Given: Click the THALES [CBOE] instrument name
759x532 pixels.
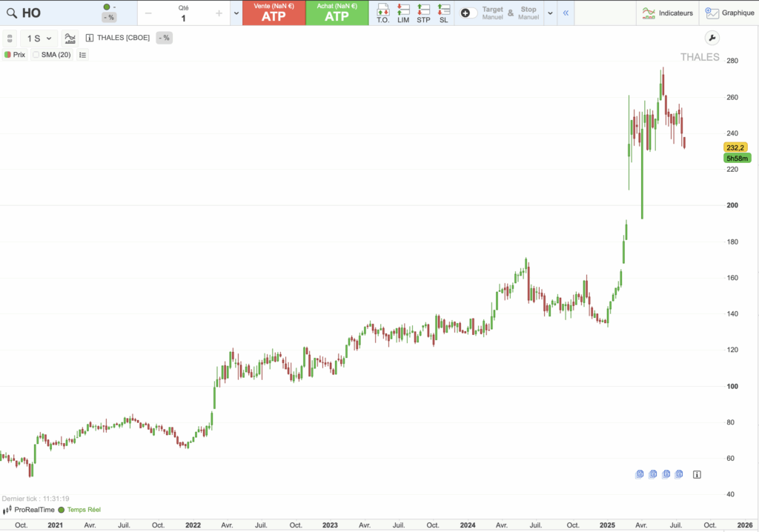Looking at the screenshot, I should (124, 38).
